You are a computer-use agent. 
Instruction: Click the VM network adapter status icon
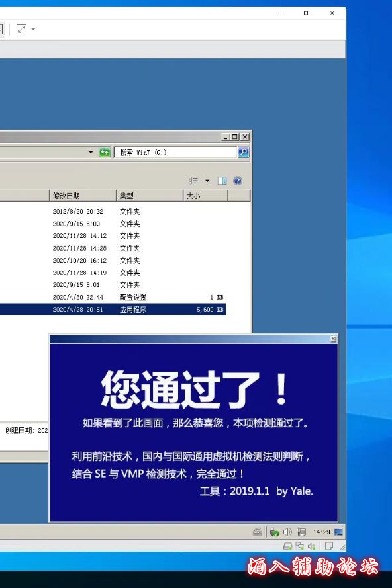[300, 546]
